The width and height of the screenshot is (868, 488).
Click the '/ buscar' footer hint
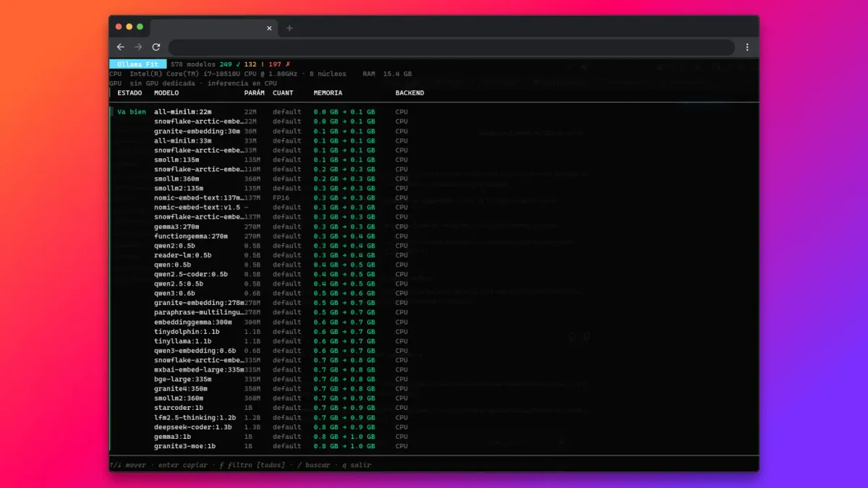coord(313,465)
